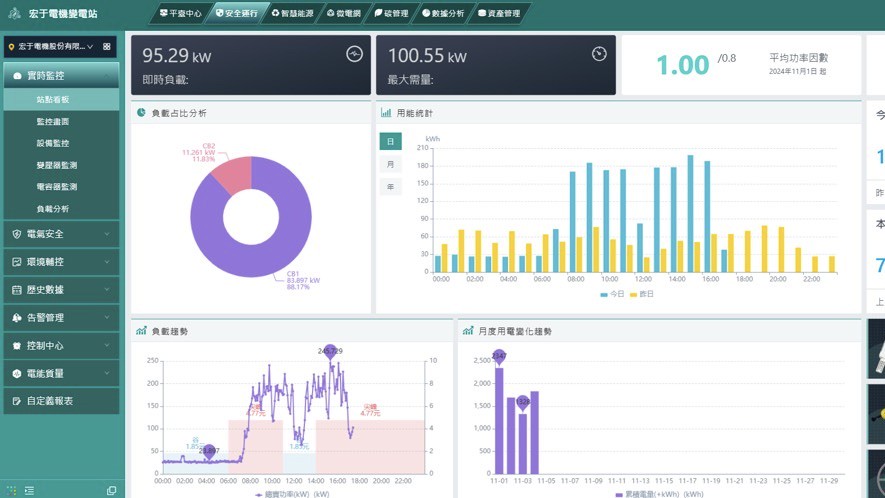The image size is (885, 498).
Task: Click the gauge icon in 即時負載 card
Action: (x=354, y=54)
